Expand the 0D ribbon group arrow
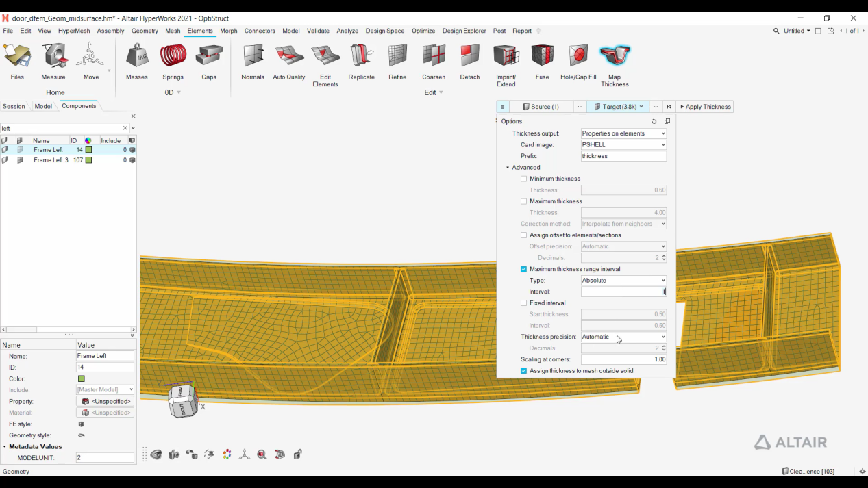This screenshot has height=488, width=868. point(179,92)
